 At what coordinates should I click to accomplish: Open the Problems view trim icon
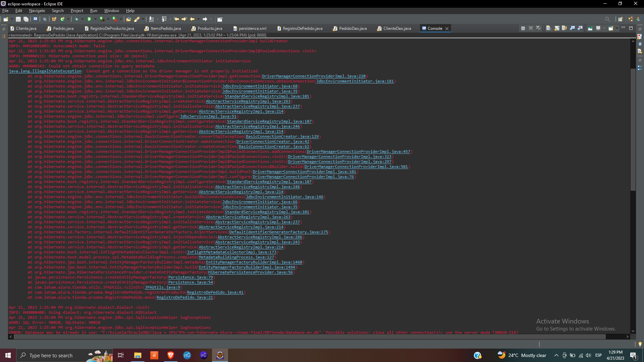tap(640, 36)
